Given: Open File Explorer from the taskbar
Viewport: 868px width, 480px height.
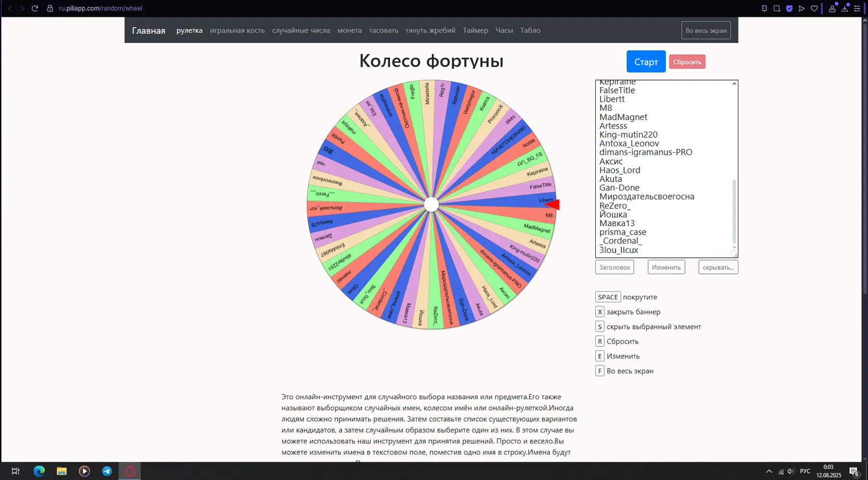Looking at the screenshot, I should (61, 471).
